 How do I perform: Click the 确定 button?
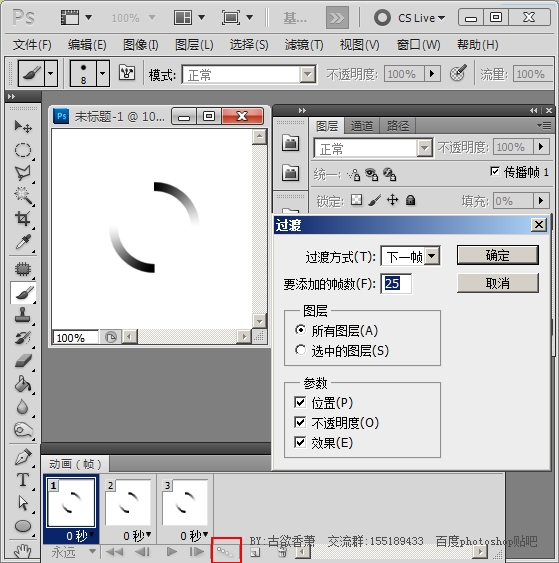(498, 255)
